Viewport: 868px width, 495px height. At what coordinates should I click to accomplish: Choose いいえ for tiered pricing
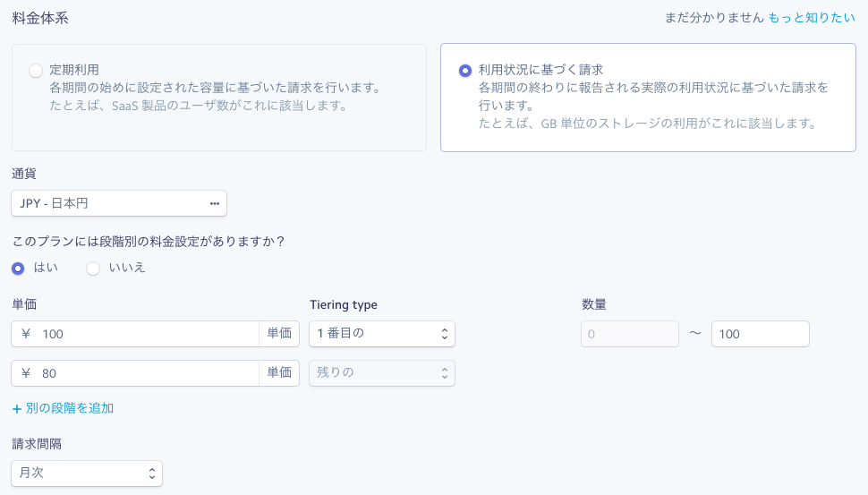[93, 269]
